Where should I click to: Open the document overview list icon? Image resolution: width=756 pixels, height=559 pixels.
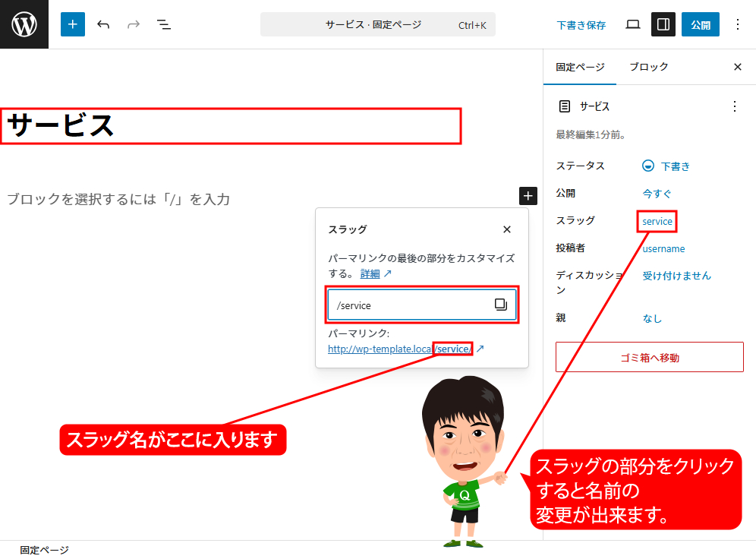(164, 24)
